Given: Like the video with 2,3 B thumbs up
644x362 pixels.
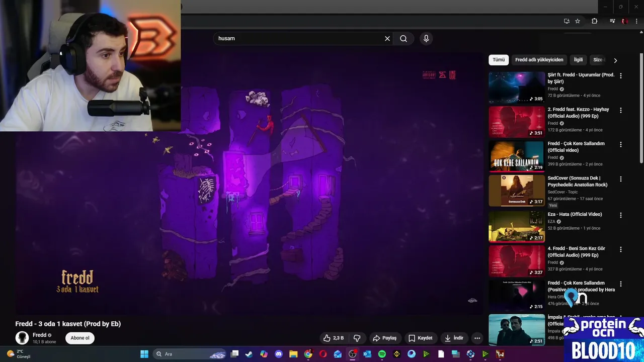Looking at the screenshot, I should coord(334,338).
